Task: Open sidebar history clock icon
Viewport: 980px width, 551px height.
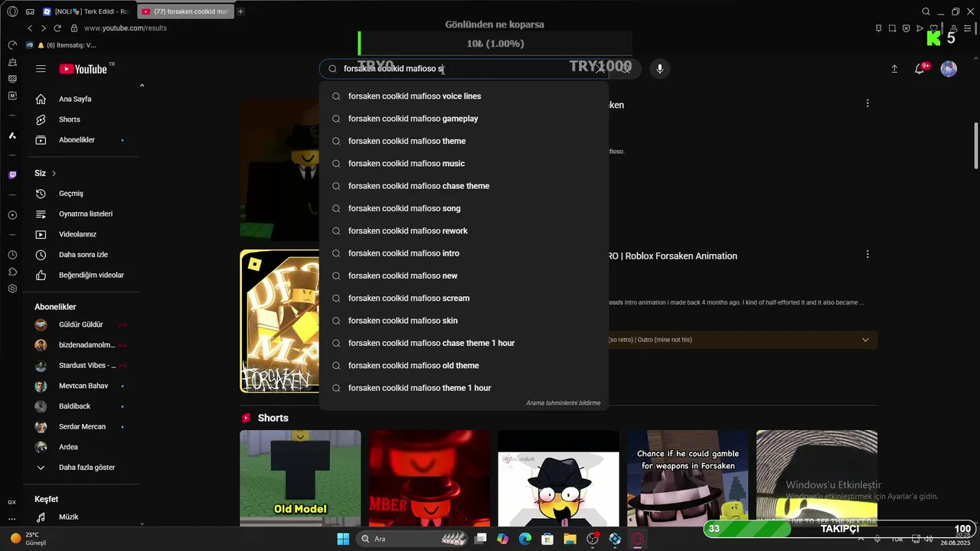Action: click(12, 255)
